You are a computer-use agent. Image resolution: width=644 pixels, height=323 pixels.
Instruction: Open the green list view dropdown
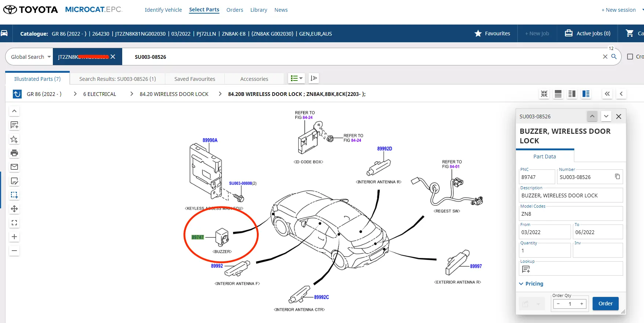[x=296, y=78]
